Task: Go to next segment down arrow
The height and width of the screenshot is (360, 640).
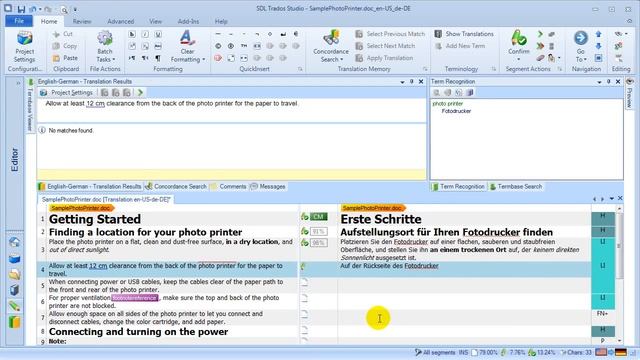Action: (x=598, y=46)
